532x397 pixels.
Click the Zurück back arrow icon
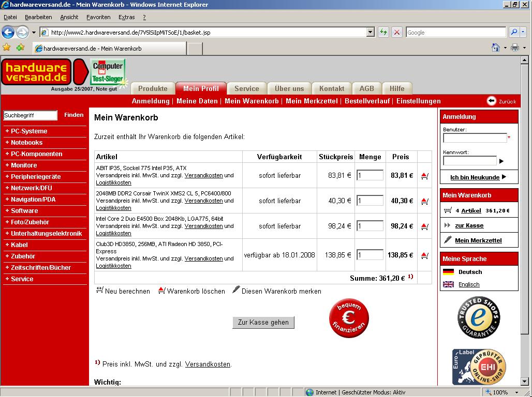tap(491, 101)
